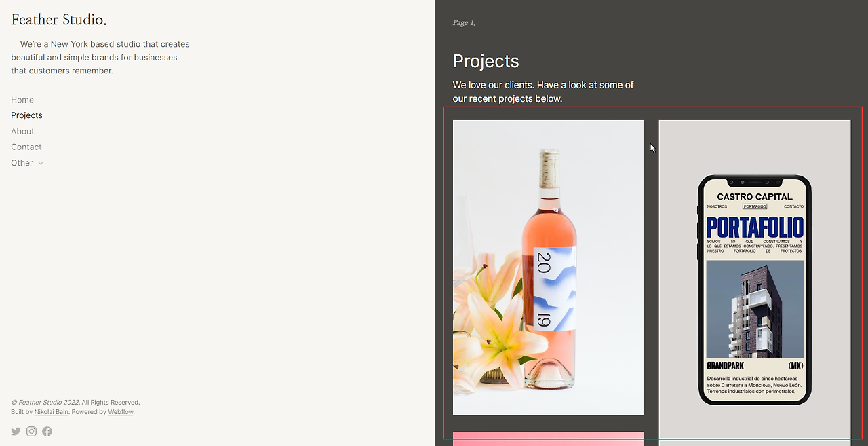Open the Twitter social icon
Screen dimensions: 868x446
pyautogui.click(x=16, y=431)
